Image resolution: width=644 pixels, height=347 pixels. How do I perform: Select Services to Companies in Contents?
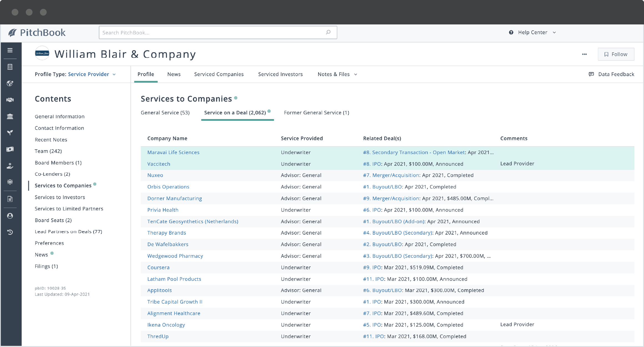(63, 185)
